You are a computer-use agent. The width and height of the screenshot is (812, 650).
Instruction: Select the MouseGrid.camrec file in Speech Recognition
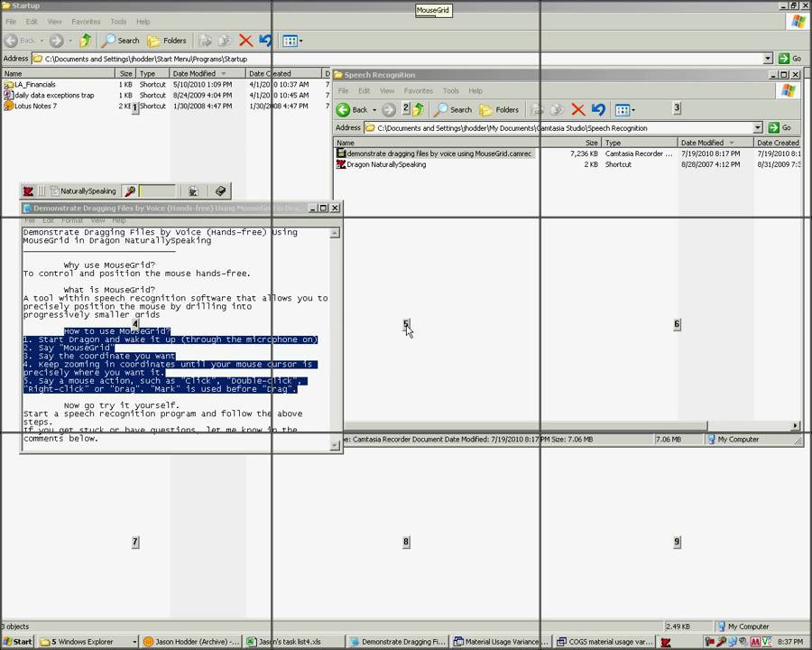tap(434, 154)
